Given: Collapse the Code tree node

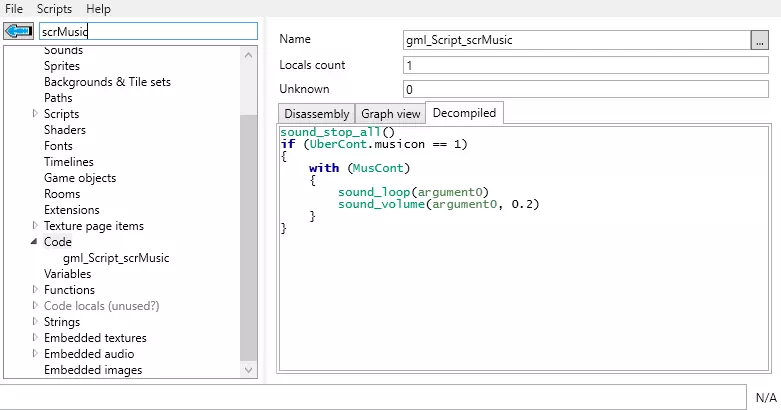Looking at the screenshot, I should (35, 242).
